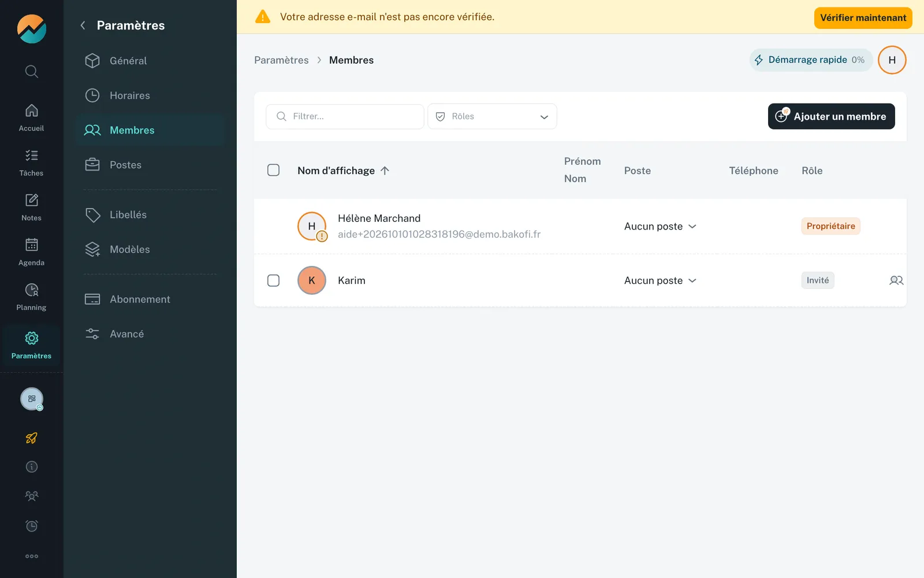Click the members icon on Karim's row
The width and height of the screenshot is (924, 578).
pos(896,280)
